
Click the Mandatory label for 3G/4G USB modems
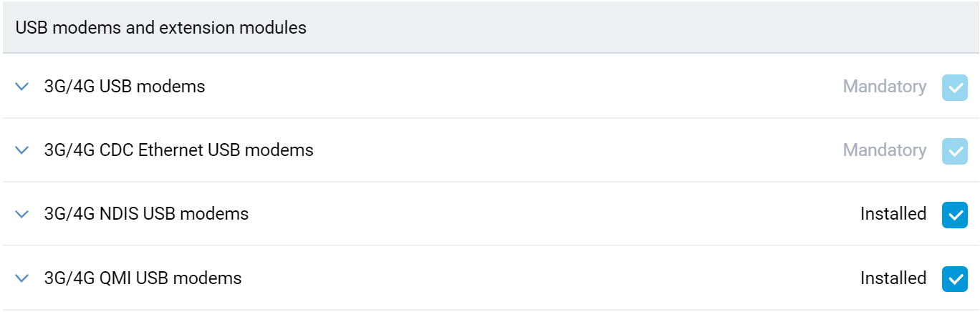coord(884,87)
